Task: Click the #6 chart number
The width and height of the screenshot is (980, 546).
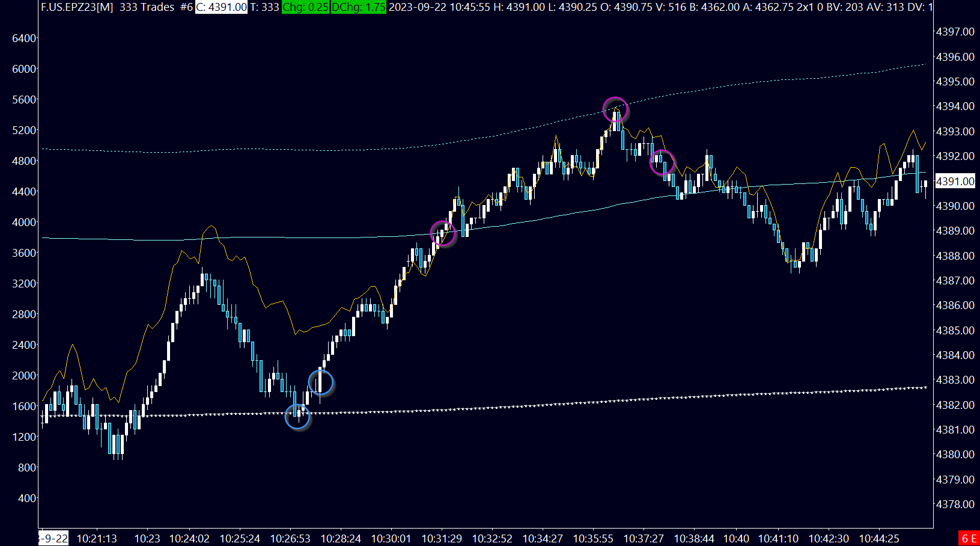Action: tap(186, 7)
